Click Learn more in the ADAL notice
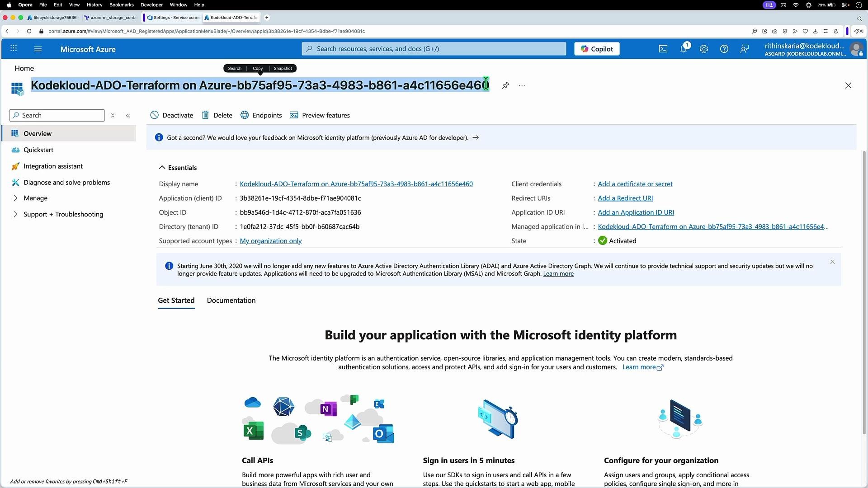 (x=558, y=274)
